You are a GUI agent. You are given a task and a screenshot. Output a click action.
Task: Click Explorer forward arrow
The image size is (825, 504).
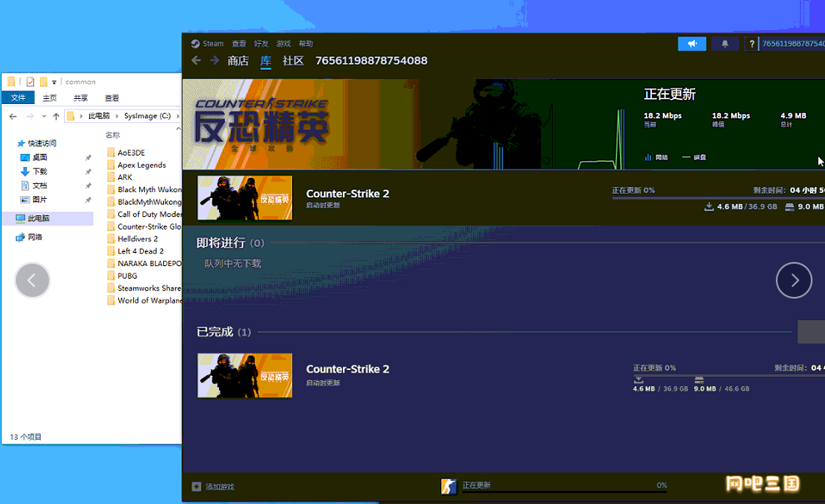30,116
